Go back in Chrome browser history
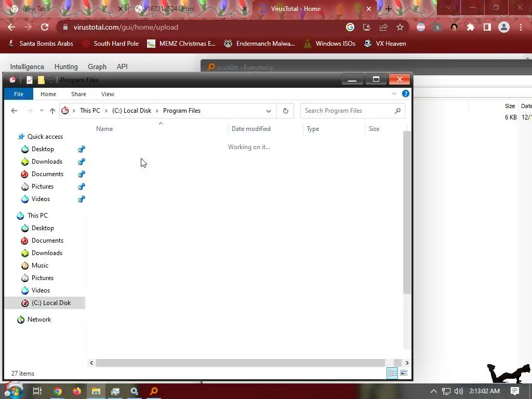Screen dimensions: 532x399 click(11, 27)
